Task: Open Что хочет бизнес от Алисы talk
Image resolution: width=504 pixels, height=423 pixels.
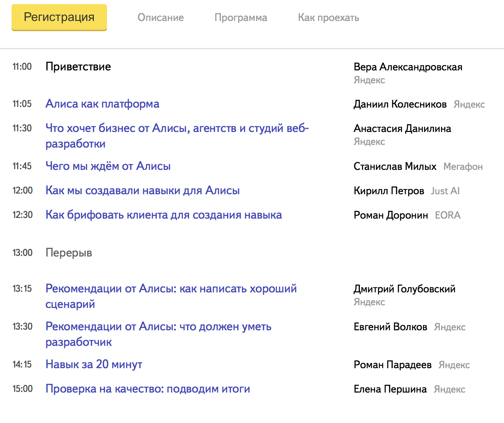Action: pos(177,129)
